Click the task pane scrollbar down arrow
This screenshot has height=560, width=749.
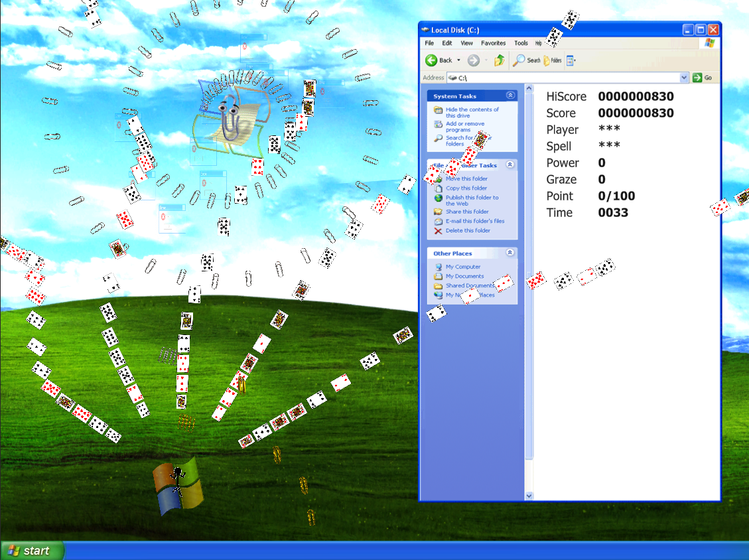529,496
